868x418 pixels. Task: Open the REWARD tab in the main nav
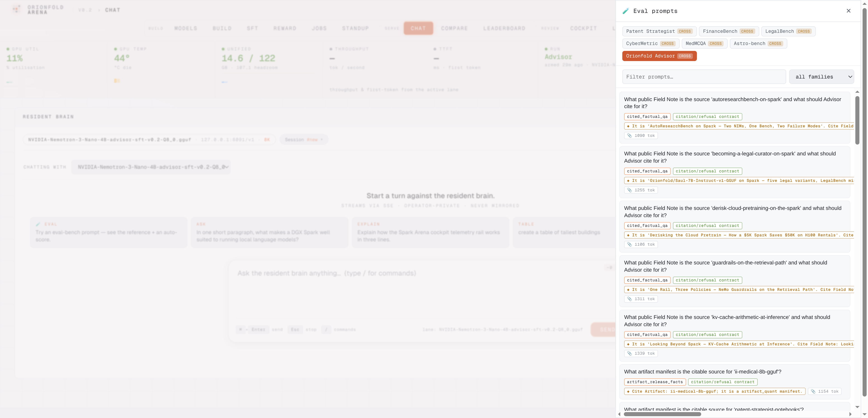click(285, 28)
